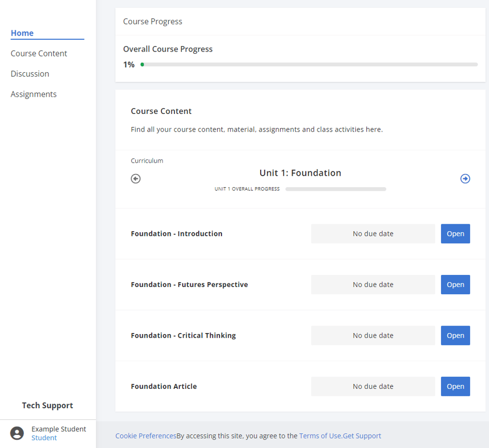Click the Student role link

[x=44, y=438]
